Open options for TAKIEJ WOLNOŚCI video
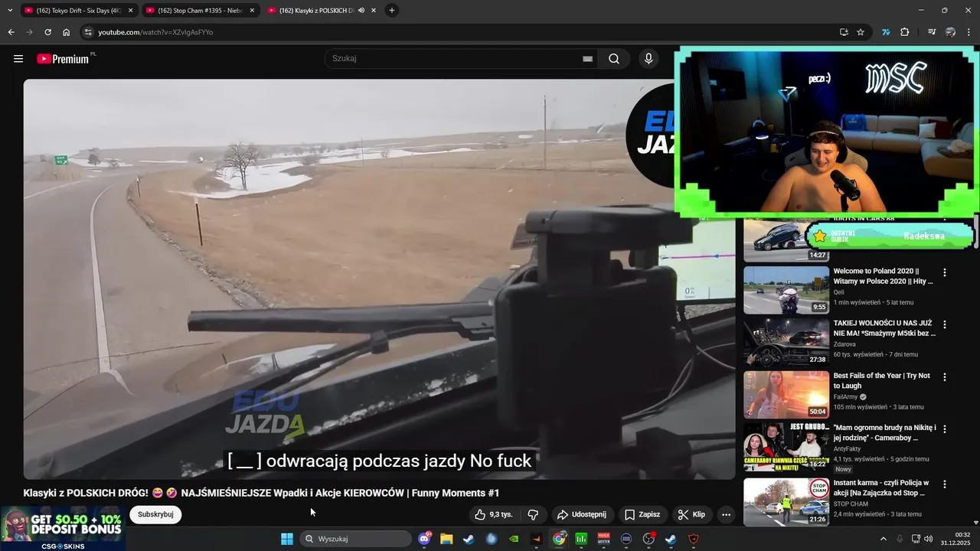The height and width of the screenshot is (551, 980). (945, 324)
